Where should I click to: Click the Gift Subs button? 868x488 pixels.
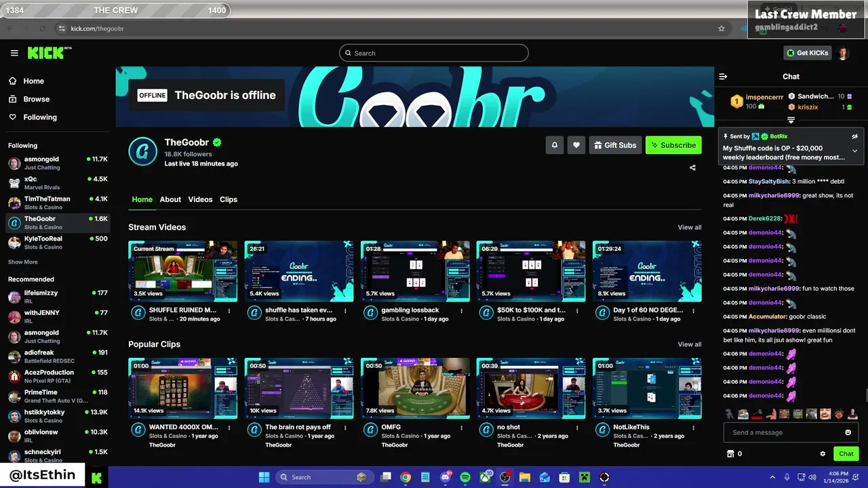615,145
